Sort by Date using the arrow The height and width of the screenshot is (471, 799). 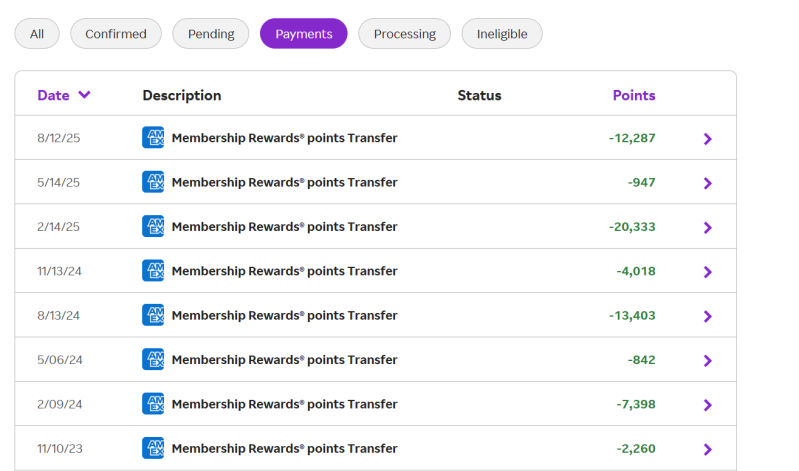[x=84, y=95]
